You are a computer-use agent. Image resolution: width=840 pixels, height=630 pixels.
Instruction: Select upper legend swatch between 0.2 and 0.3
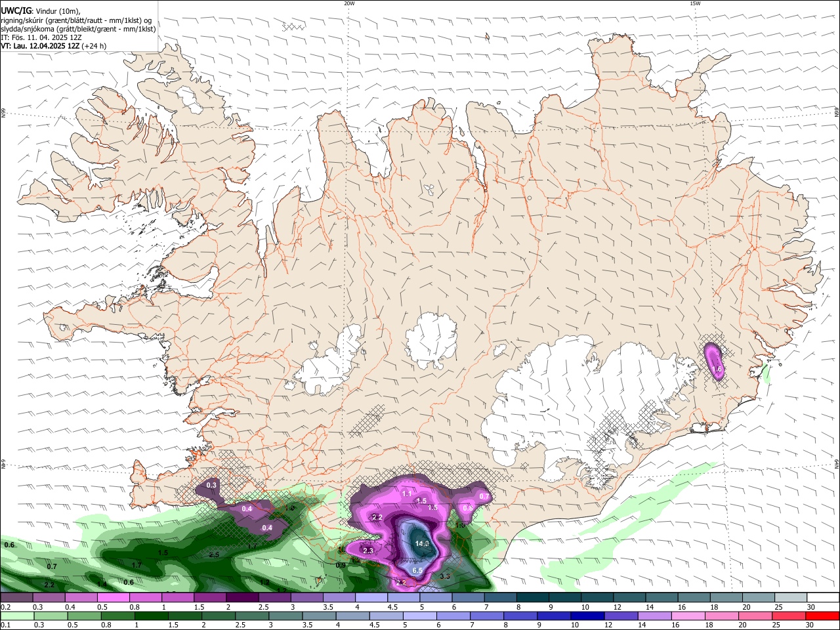click(16, 598)
